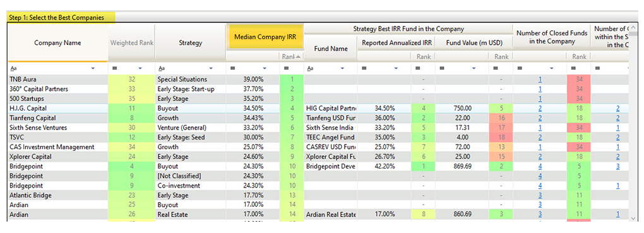Open closed funds link in Ardian Real Estate row
644x233 pixels.
[x=540, y=215]
